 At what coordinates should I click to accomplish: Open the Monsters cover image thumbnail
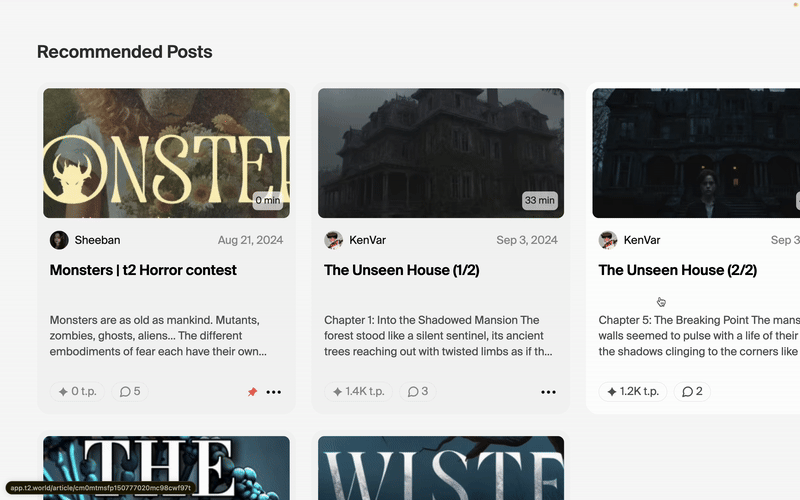(x=166, y=153)
